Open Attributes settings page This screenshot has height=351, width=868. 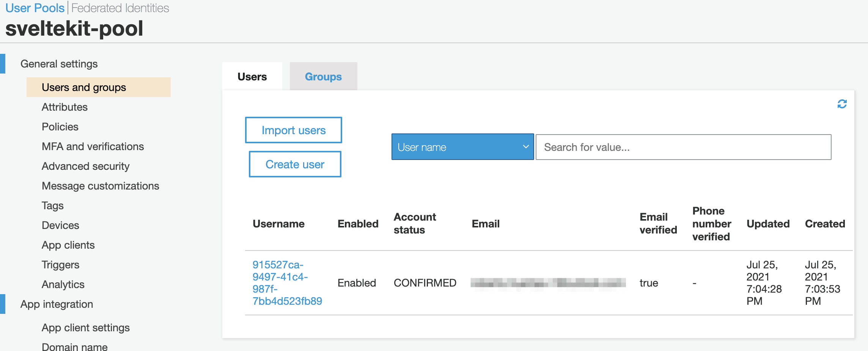pyautogui.click(x=64, y=107)
